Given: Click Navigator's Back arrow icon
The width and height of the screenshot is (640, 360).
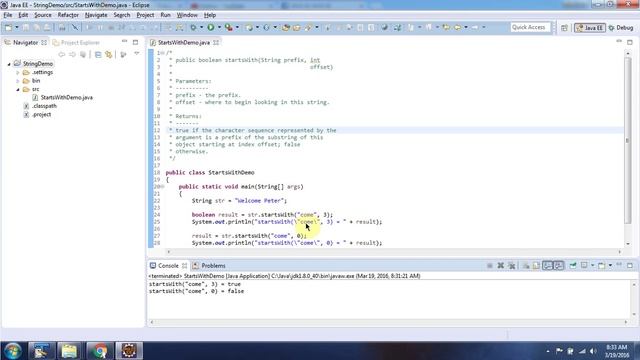Looking at the screenshot, I should [62, 54].
